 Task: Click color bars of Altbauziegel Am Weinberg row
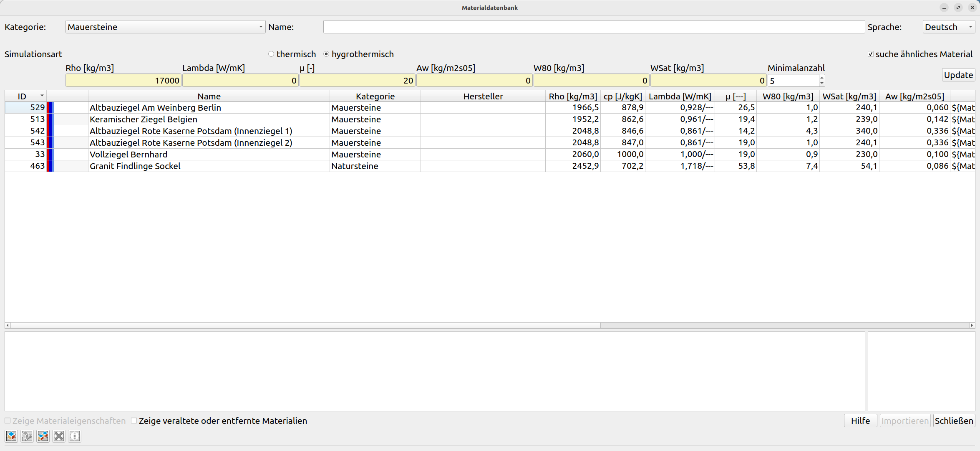pyautogui.click(x=50, y=108)
